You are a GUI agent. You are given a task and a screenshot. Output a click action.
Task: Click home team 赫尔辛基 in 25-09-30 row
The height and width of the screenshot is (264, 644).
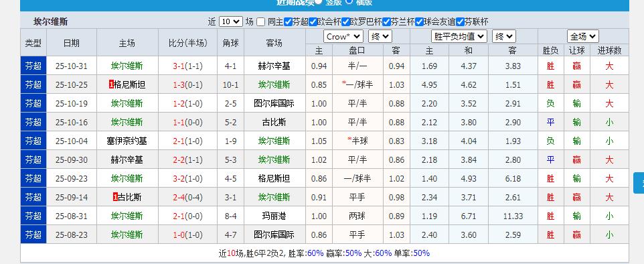(x=127, y=159)
